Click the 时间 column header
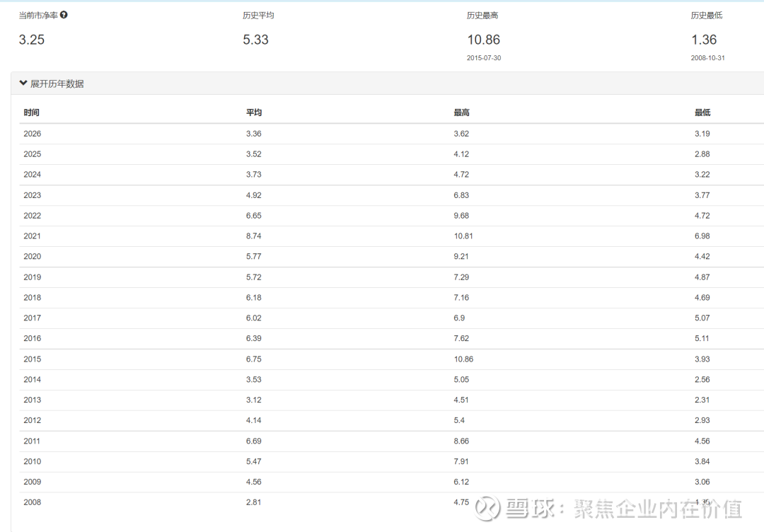 click(31, 112)
